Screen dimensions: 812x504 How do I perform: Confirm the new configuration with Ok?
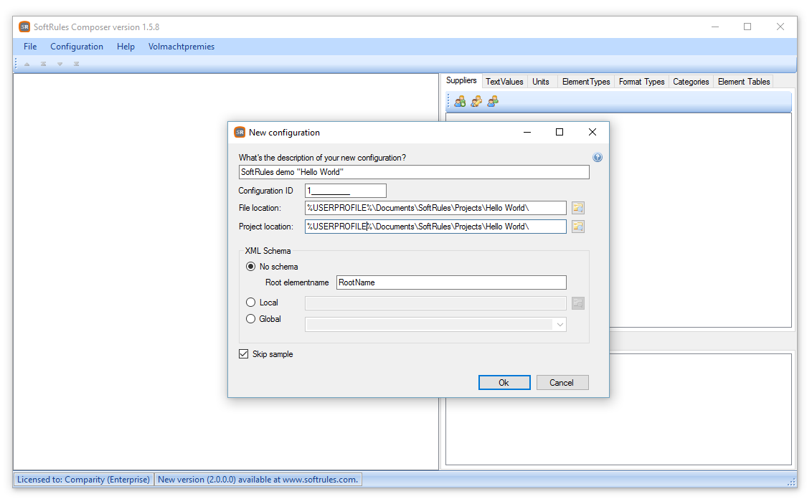504,382
